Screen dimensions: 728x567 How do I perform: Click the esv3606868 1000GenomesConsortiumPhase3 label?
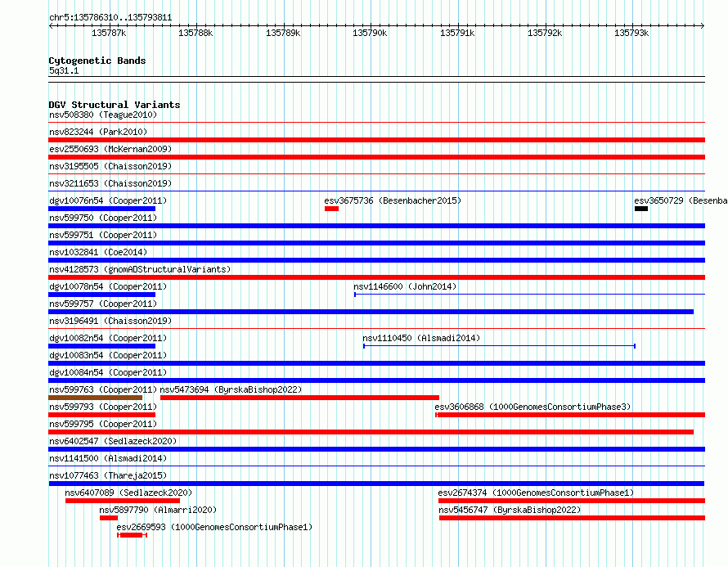533,407
